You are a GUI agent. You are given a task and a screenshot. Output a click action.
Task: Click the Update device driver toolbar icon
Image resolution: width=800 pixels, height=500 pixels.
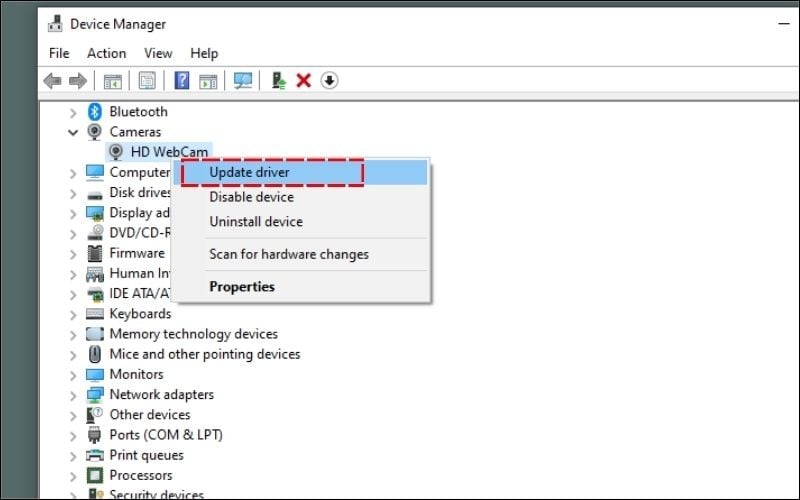pos(279,81)
